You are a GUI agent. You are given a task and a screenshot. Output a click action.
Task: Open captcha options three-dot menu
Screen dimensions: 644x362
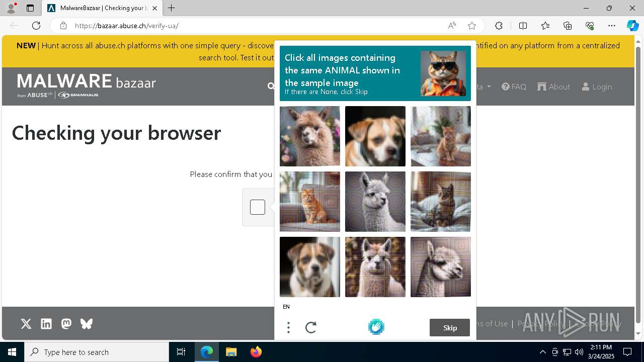288,328
